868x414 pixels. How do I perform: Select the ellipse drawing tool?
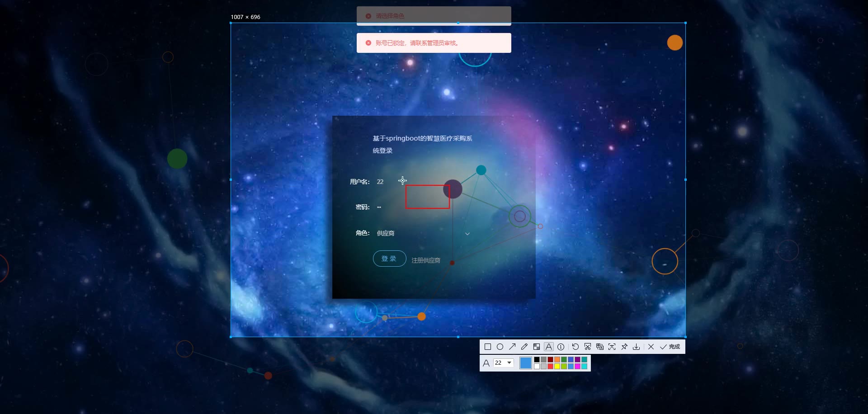point(500,347)
